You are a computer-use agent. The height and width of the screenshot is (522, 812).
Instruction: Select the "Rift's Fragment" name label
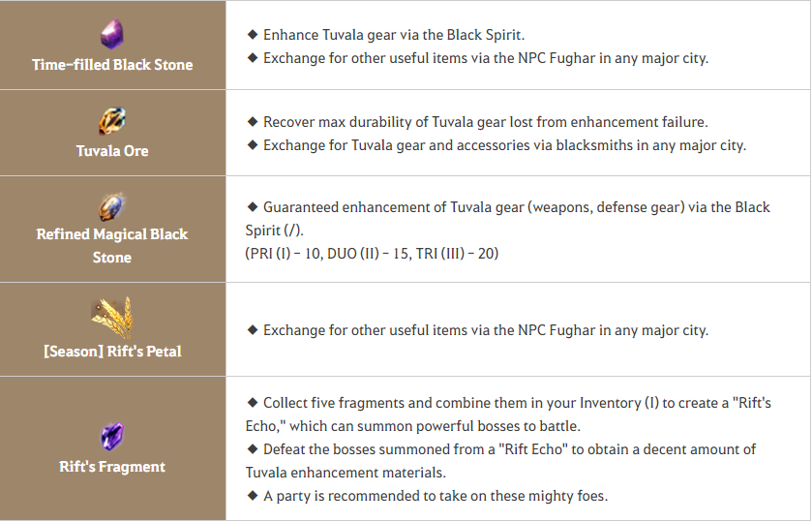pyautogui.click(x=112, y=467)
